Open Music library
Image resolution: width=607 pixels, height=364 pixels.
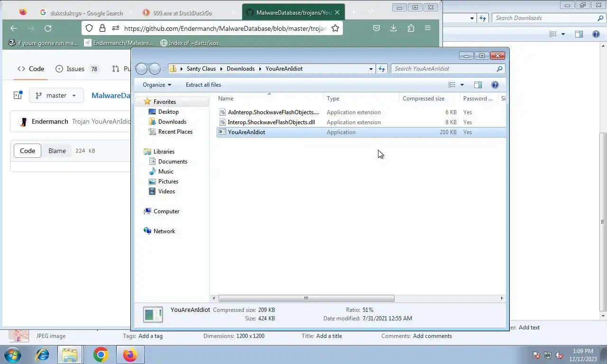pyautogui.click(x=166, y=172)
